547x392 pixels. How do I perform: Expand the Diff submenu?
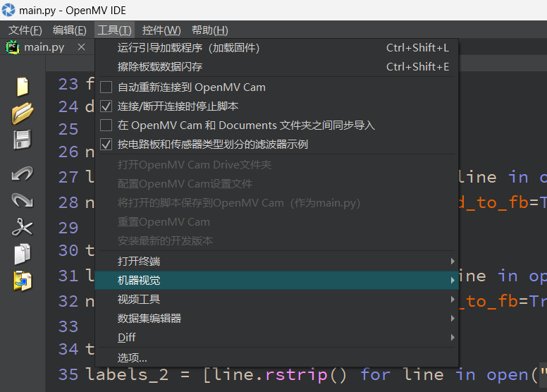coord(276,337)
